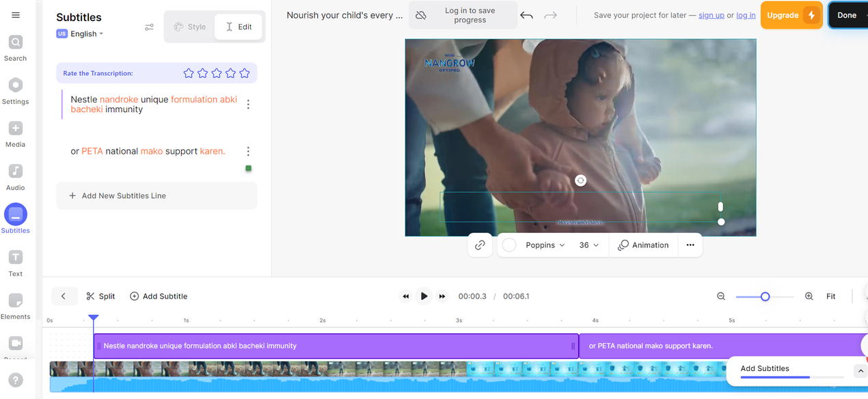The height and width of the screenshot is (399, 868).
Task: Zoom in the timeline
Action: (809, 297)
